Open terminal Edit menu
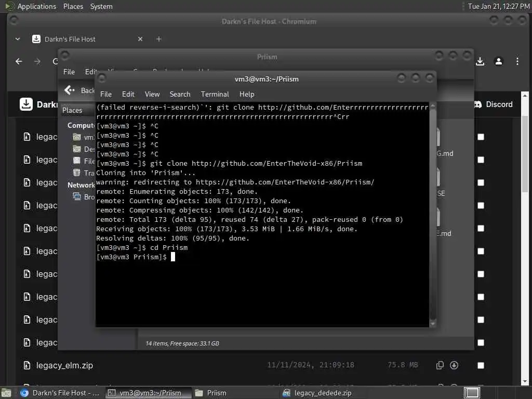Viewport: 532px width, 399px height. [128, 94]
